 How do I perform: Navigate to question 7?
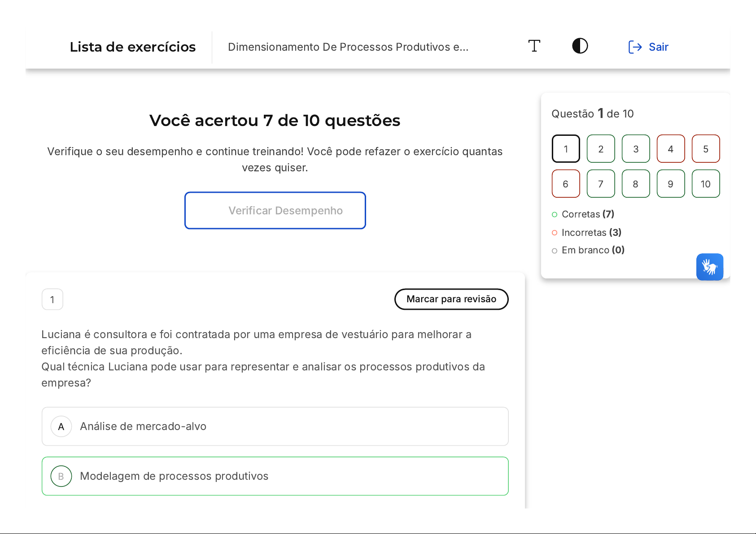(x=601, y=184)
